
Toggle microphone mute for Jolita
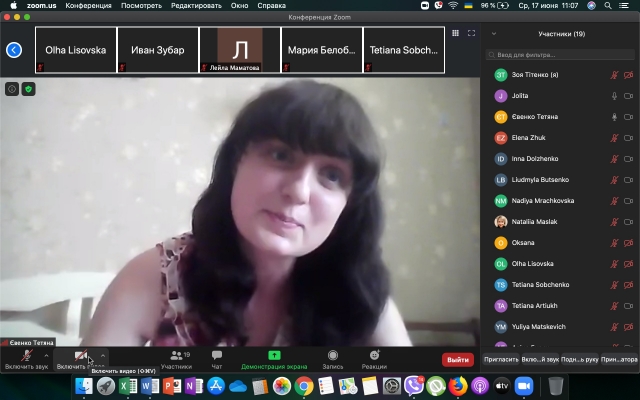point(615,96)
